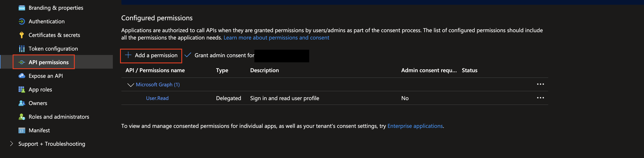Image resolution: width=644 pixels, height=158 pixels.
Task: Click the Admin consent required column header
Action: tap(429, 70)
